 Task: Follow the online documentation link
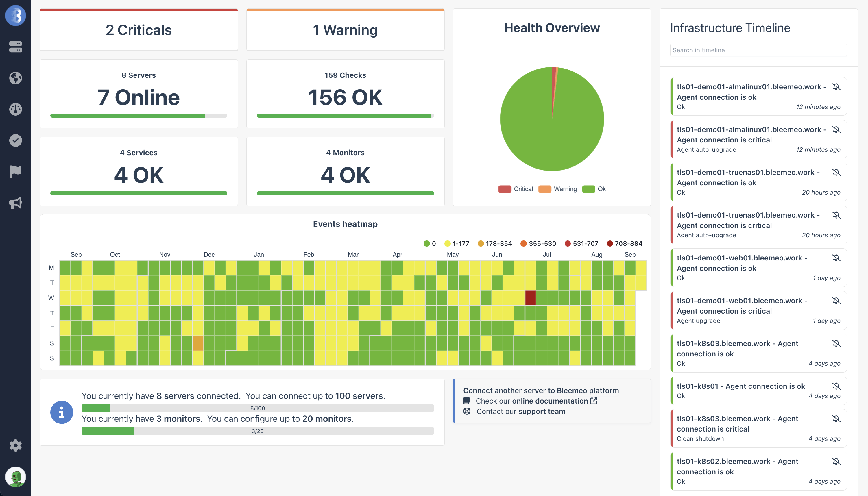pyautogui.click(x=550, y=401)
